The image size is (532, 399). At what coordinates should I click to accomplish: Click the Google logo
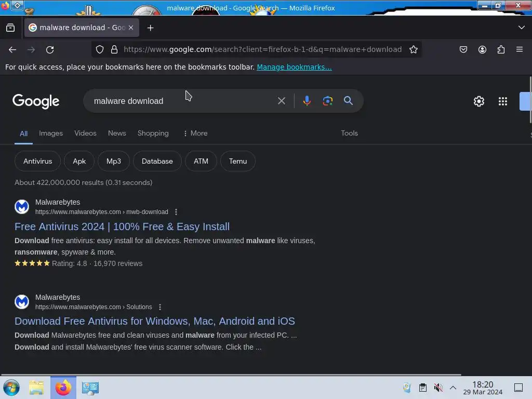pos(36,101)
